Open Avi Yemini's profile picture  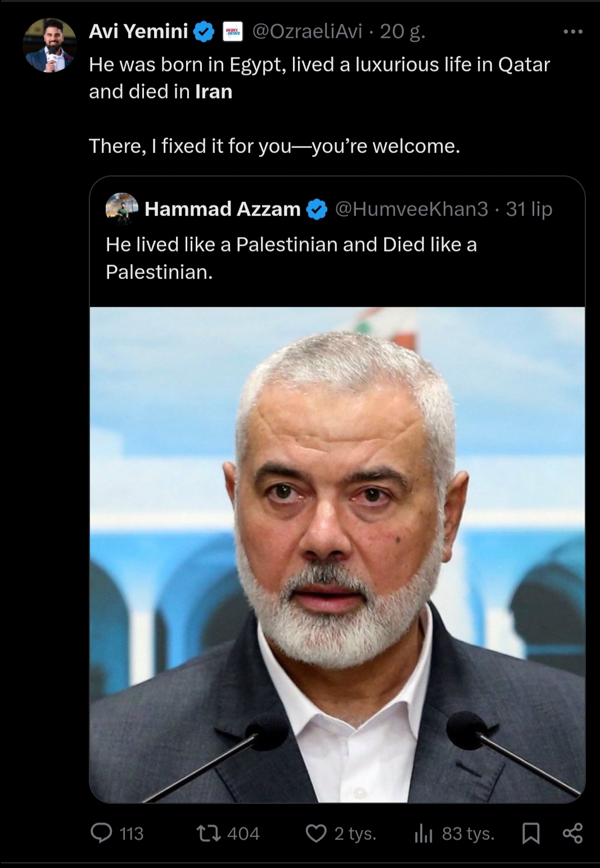tap(50, 45)
